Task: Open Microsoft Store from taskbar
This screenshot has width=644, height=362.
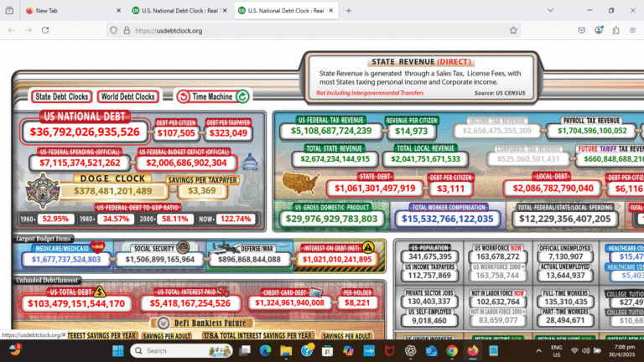Action: (x=327, y=351)
